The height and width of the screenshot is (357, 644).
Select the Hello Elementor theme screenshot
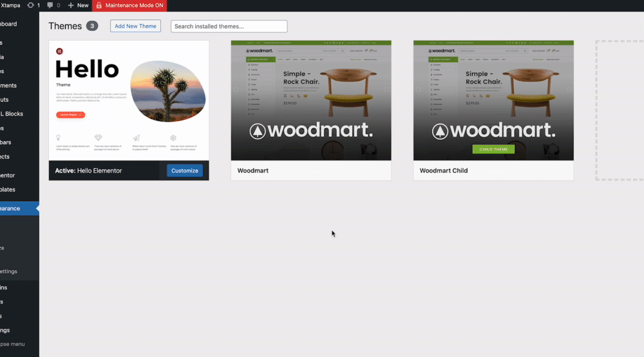coord(129,101)
